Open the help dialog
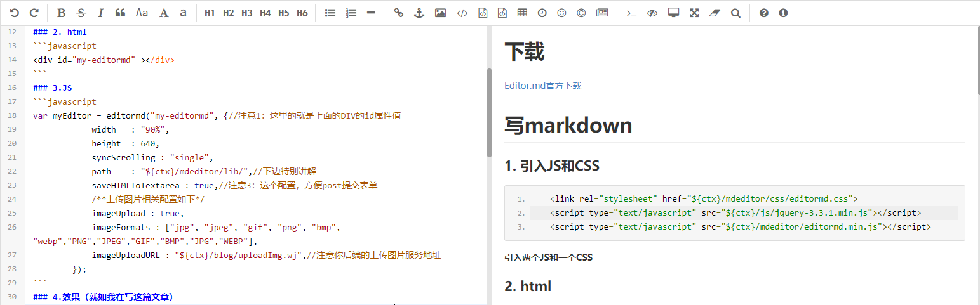This screenshot has height=305, width=980. tap(764, 13)
